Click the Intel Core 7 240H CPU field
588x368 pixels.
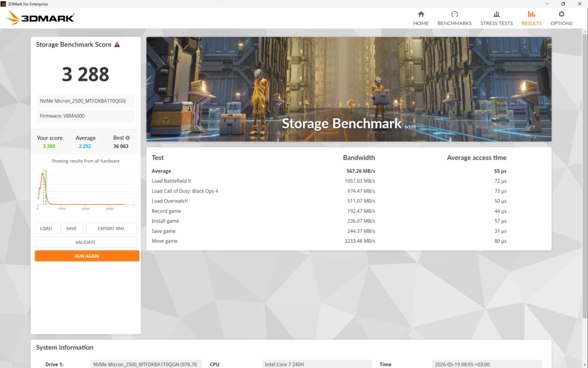click(x=317, y=364)
